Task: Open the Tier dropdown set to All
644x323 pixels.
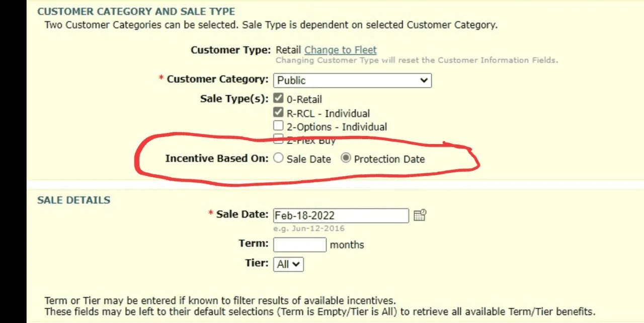Action: coord(288,264)
